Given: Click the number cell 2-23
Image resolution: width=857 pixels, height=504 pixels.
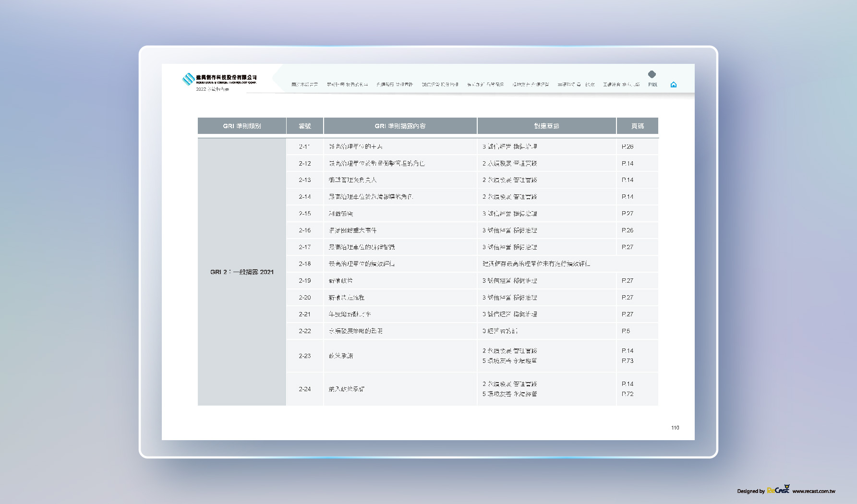Looking at the screenshot, I should (305, 356).
